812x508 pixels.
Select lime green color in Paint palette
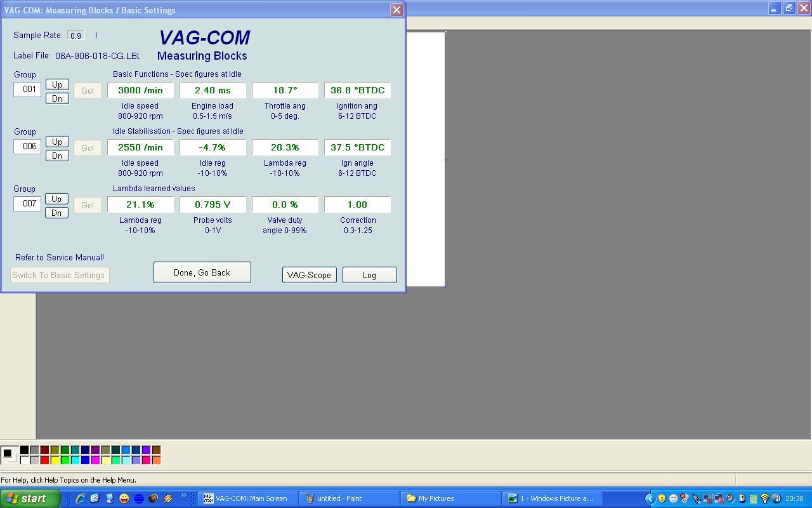tap(65, 460)
